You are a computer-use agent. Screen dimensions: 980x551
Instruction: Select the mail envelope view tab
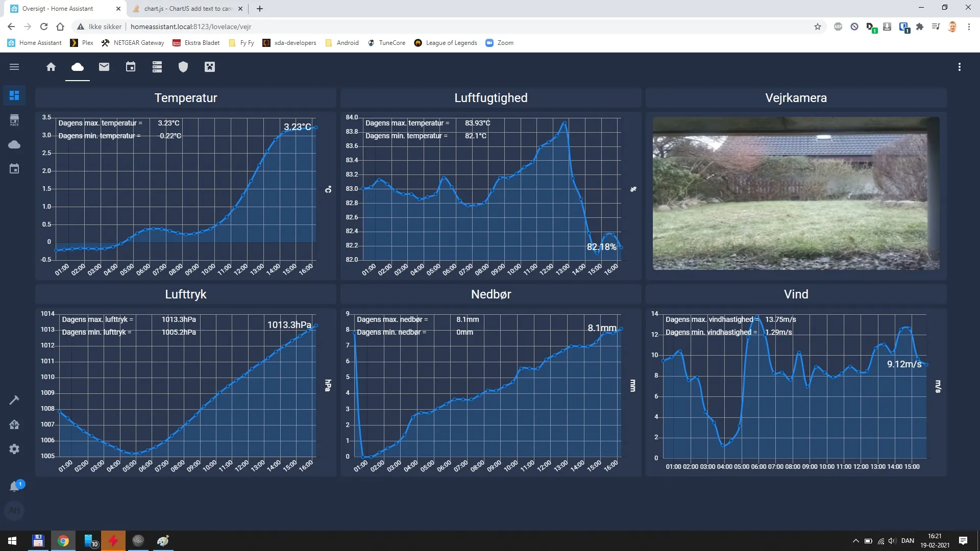[x=104, y=67]
